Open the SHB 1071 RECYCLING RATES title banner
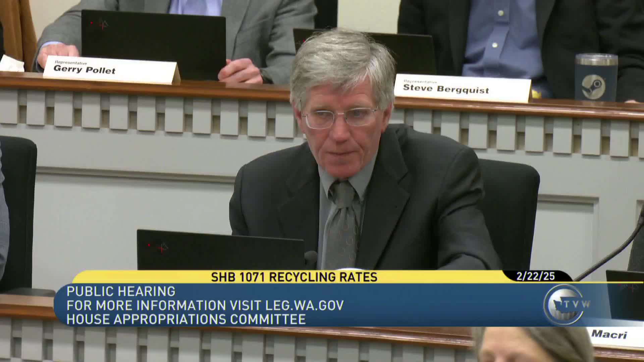This screenshot has width=644, height=362. [x=294, y=277]
